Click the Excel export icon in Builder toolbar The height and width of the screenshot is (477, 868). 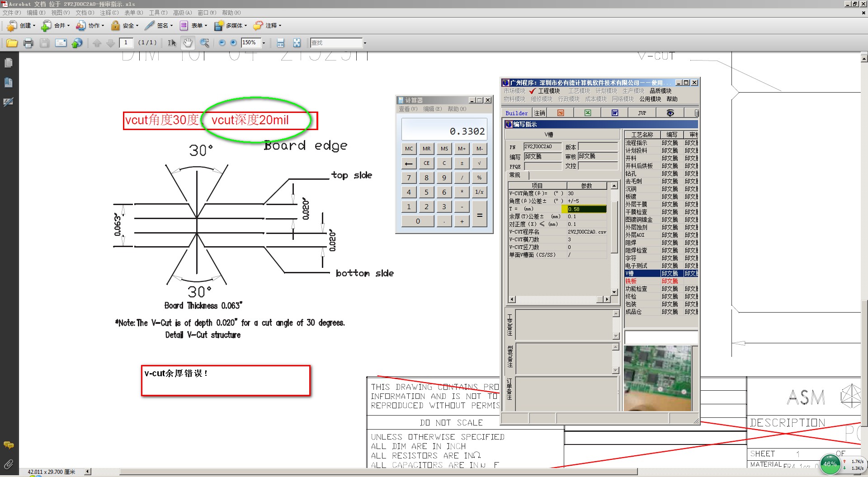pos(587,113)
